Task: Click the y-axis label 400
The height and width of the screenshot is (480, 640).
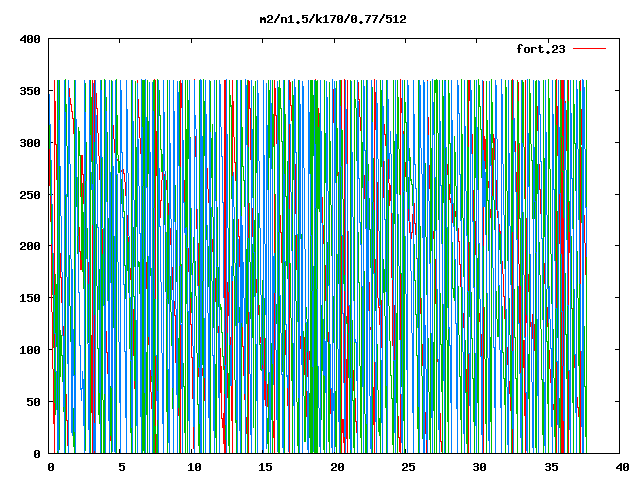Action: tap(30, 39)
